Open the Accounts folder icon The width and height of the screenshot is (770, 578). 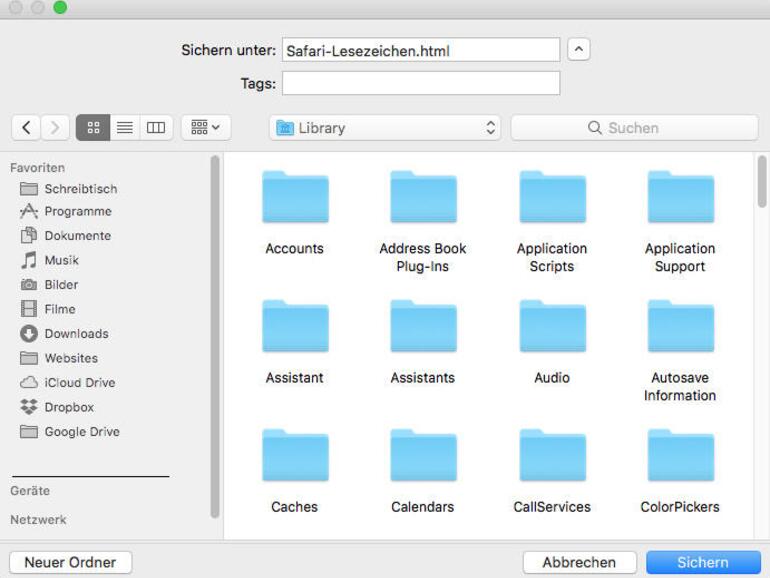[295, 197]
